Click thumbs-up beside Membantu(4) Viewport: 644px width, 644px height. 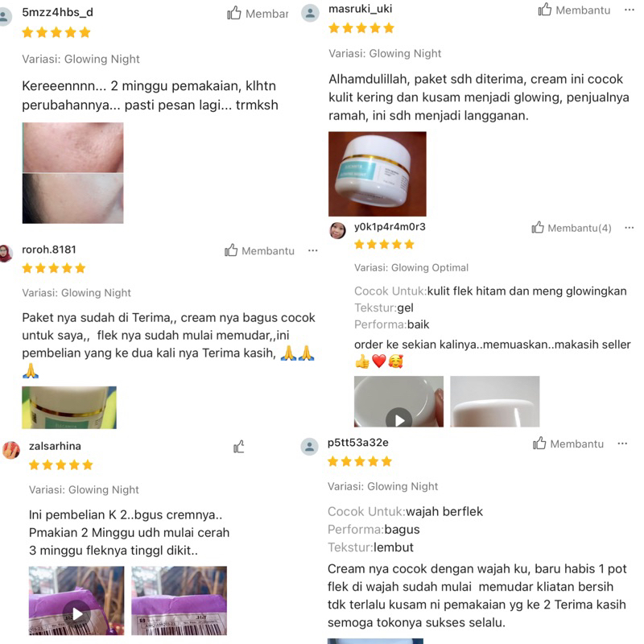(x=538, y=227)
